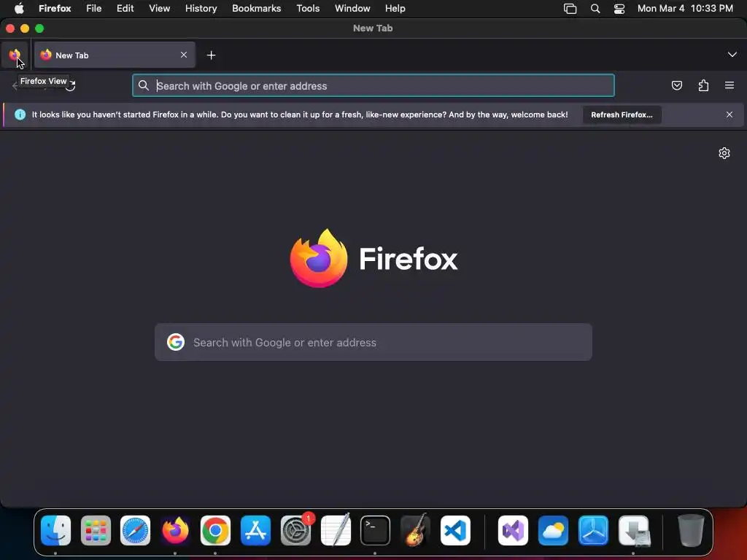Image resolution: width=747 pixels, height=560 pixels.
Task: Focus the URL address bar
Action: click(x=373, y=86)
